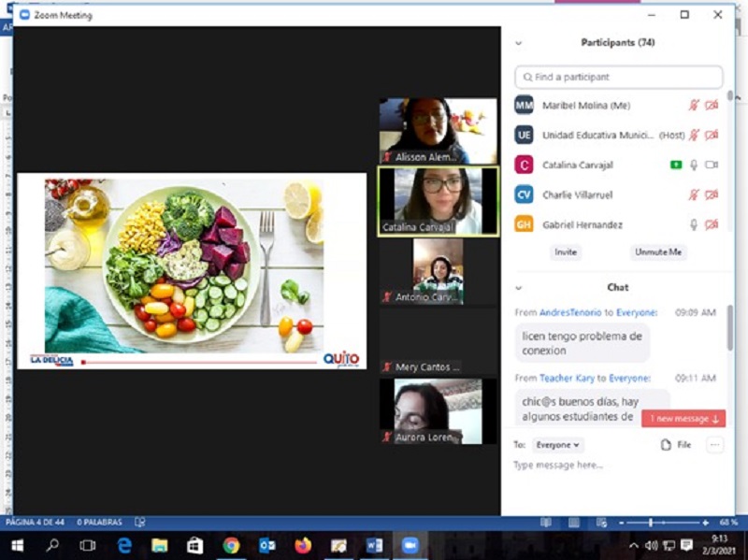Viewport: 748px width, 560px height.
Task: Click the Invite button
Action: (x=566, y=252)
